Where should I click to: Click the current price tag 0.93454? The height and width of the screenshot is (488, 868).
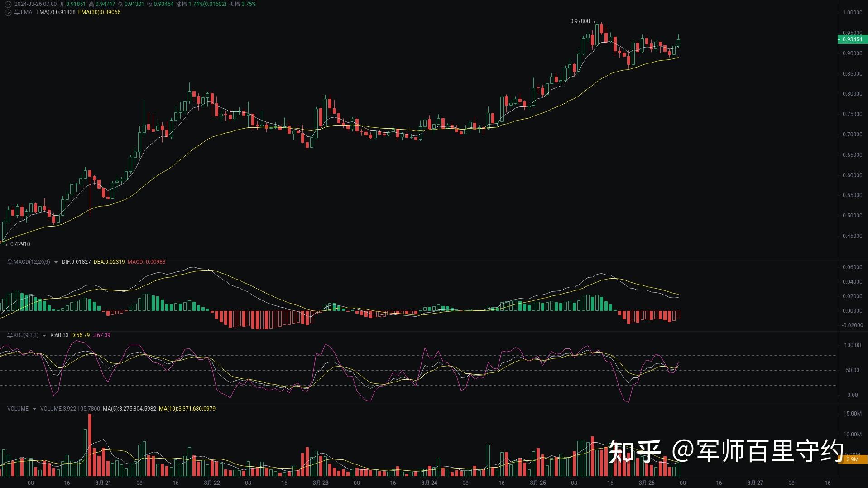[x=852, y=39]
